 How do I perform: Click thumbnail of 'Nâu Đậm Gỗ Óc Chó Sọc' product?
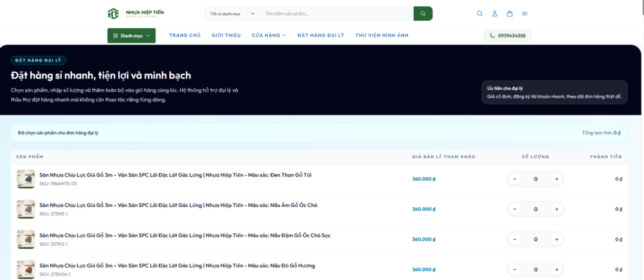click(25, 239)
